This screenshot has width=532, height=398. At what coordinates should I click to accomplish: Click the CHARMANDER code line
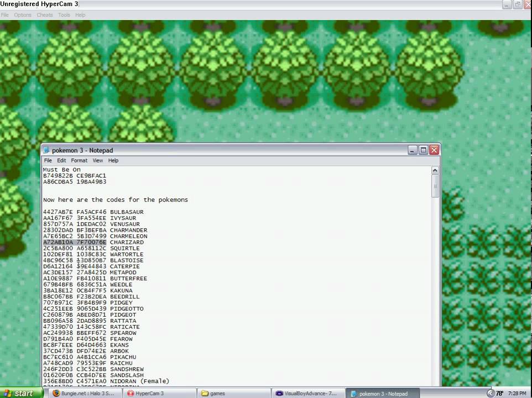(95, 230)
